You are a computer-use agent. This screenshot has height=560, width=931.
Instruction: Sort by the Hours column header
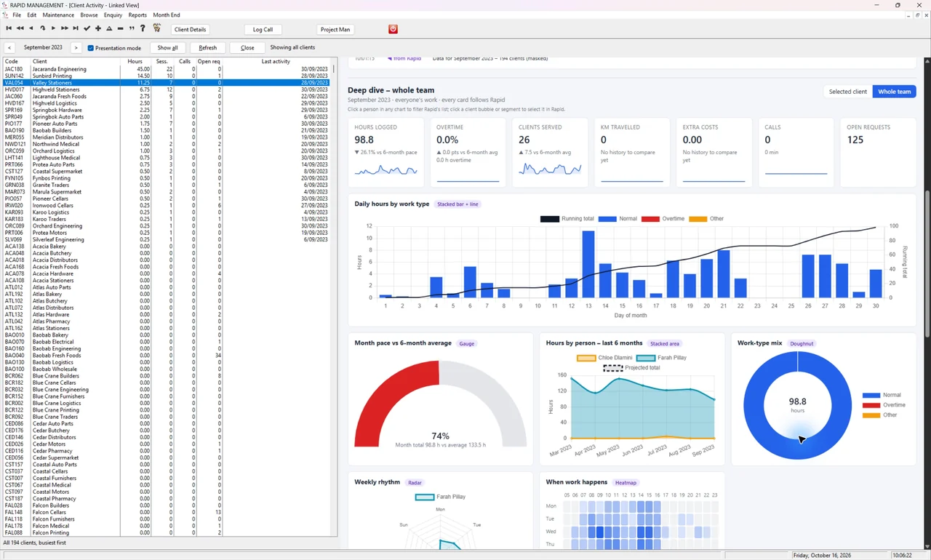click(x=135, y=61)
